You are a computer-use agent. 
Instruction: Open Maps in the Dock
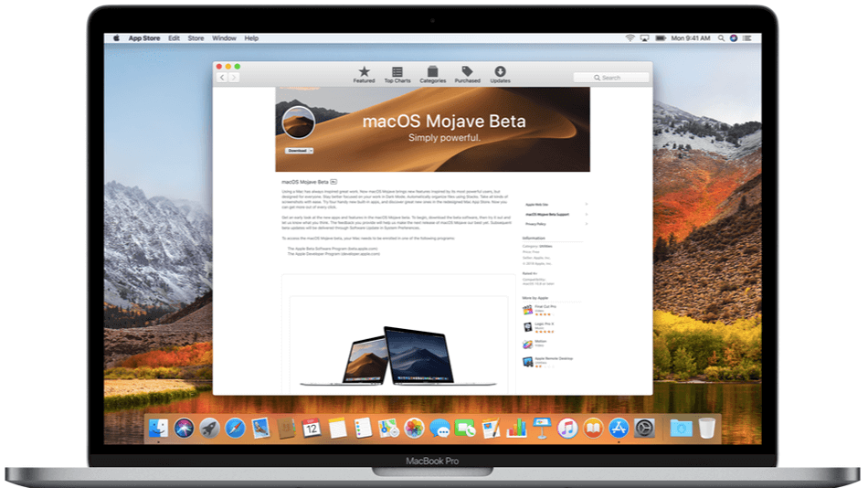(x=388, y=429)
